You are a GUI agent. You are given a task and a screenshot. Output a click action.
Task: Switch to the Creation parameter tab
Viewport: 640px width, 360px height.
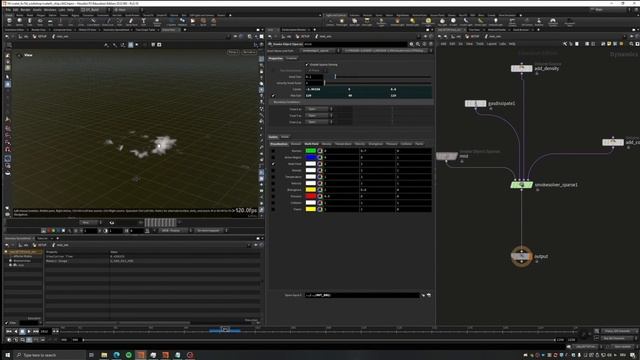click(x=291, y=58)
